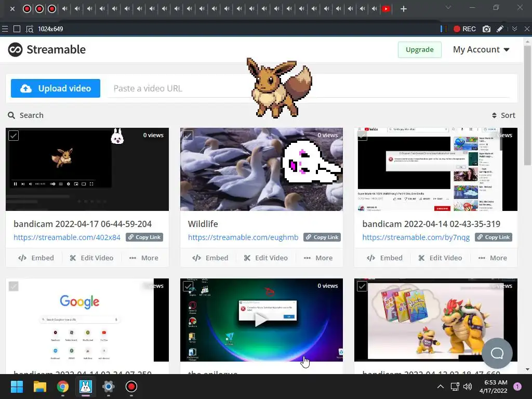This screenshot has width=532, height=399.
Task: Open link streamable.com/eughmb
Action: (x=243, y=237)
